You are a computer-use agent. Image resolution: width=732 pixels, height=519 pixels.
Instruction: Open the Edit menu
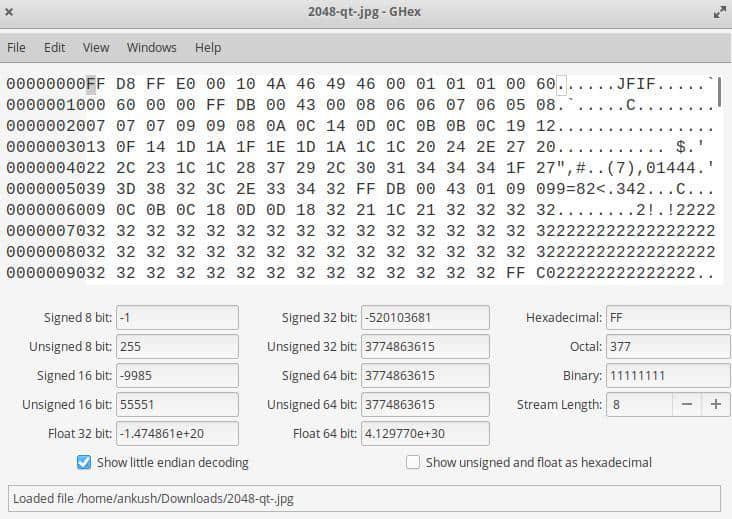54,47
